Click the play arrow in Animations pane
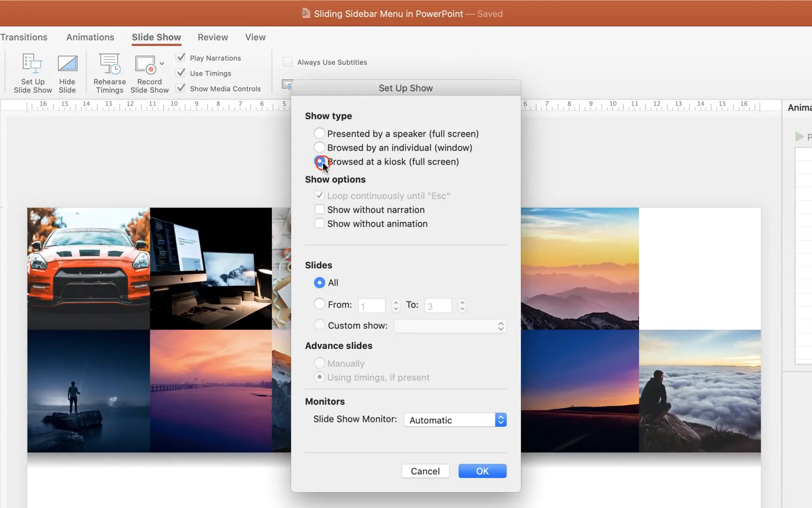The height and width of the screenshot is (508, 812). [799, 137]
